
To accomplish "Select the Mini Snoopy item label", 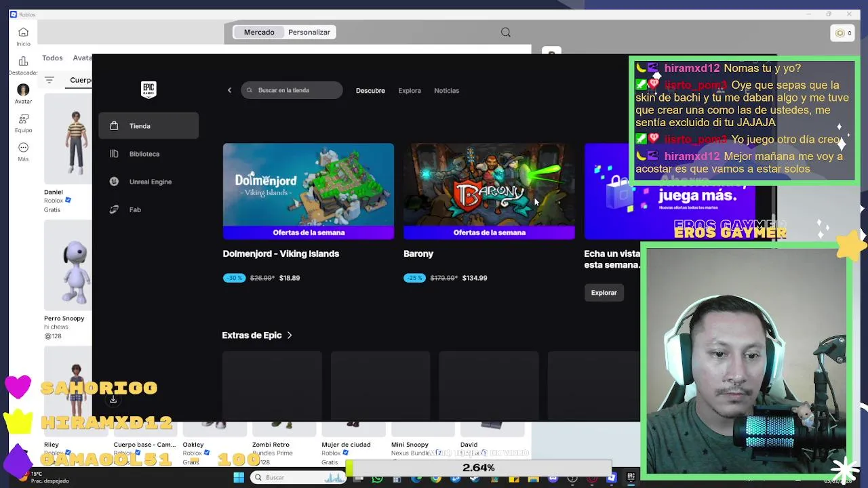I will (x=410, y=445).
